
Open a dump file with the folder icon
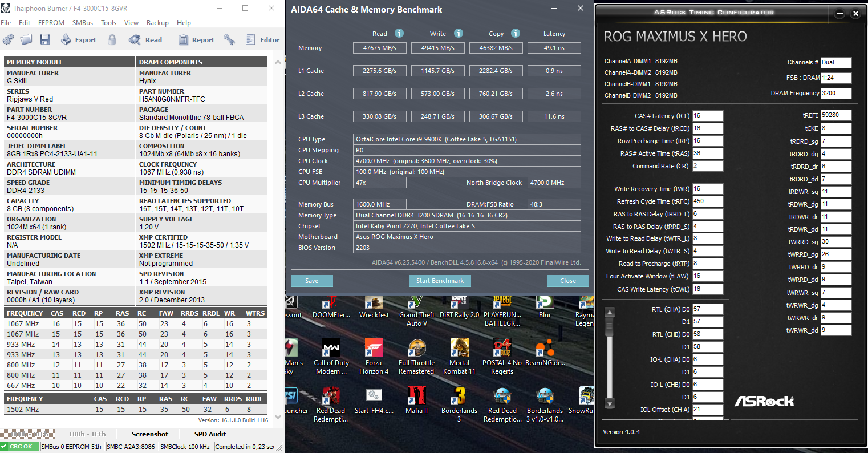pyautogui.click(x=26, y=39)
